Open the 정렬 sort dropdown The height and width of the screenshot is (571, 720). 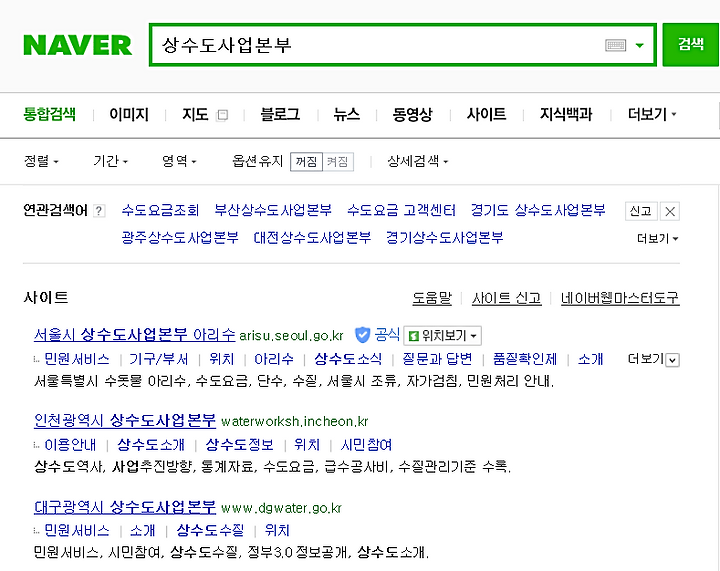[41, 161]
